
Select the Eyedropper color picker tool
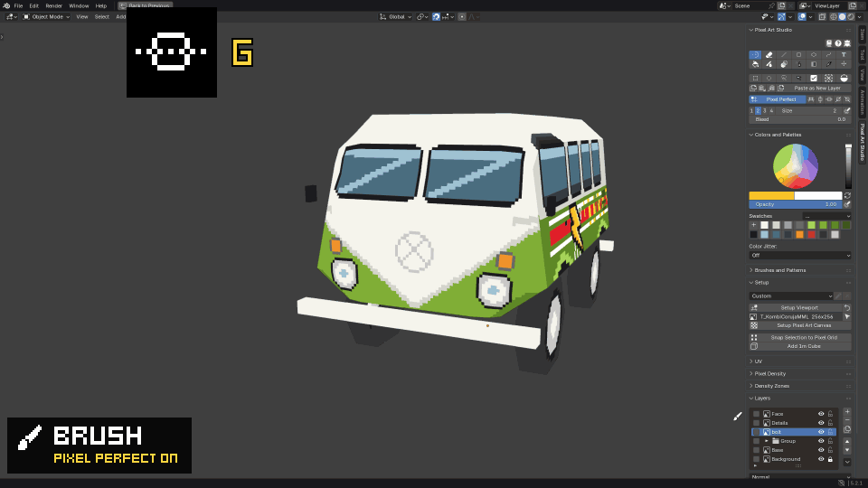coord(829,64)
